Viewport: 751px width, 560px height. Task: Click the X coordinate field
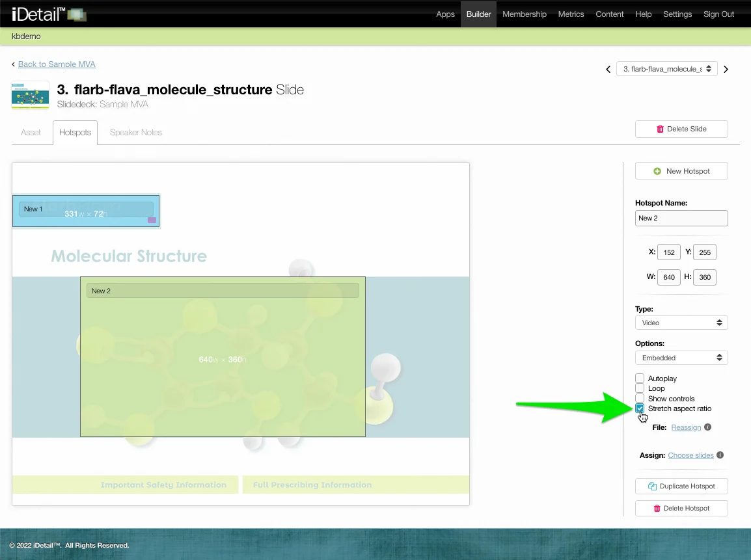(x=668, y=252)
